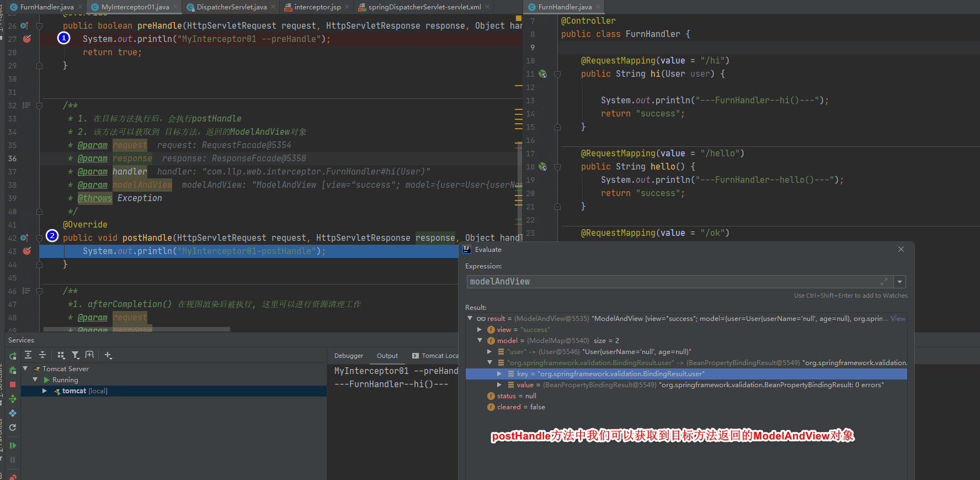The image size is (980, 480).
Task: Click Collapse All in Services toolbar
Action: (42, 355)
